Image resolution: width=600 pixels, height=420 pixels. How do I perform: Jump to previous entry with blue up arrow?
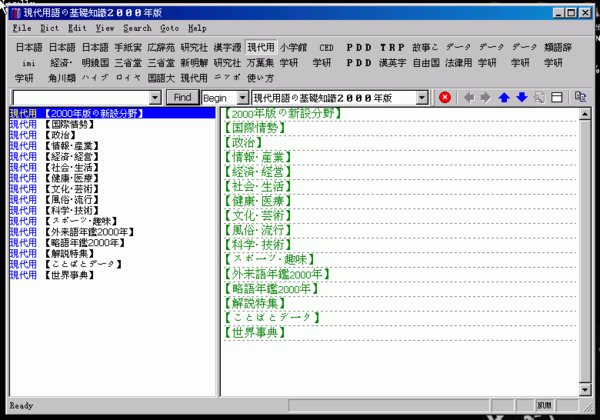[504, 98]
